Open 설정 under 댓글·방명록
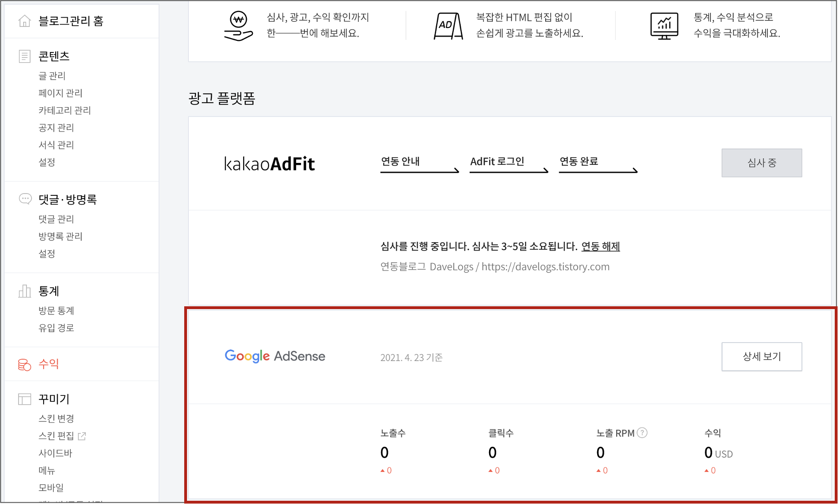The height and width of the screenshot is (504, 838). (x=47, y=253)
